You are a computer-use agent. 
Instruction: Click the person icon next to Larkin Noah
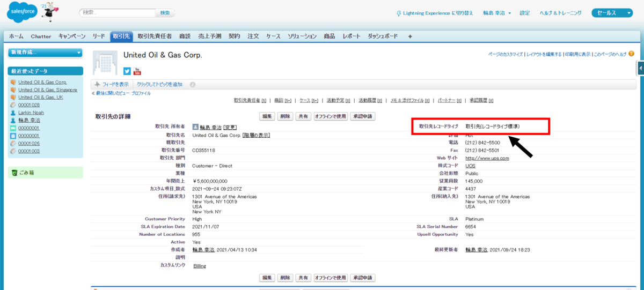pos(13,113)
